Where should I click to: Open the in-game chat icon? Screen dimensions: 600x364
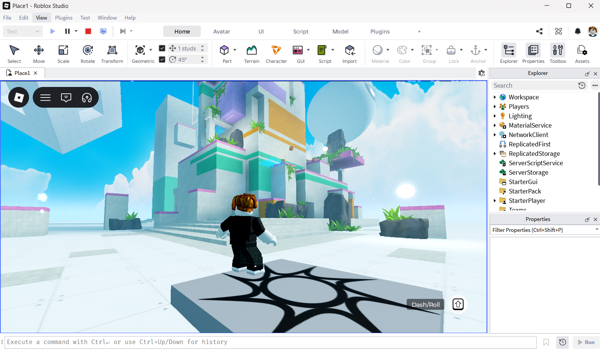click(66, 98)
